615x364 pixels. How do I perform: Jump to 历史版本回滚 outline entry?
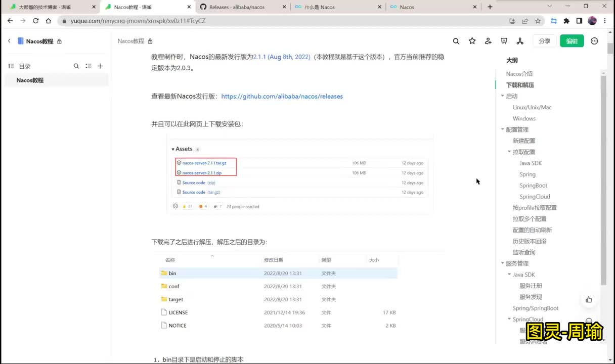[530, 241]
